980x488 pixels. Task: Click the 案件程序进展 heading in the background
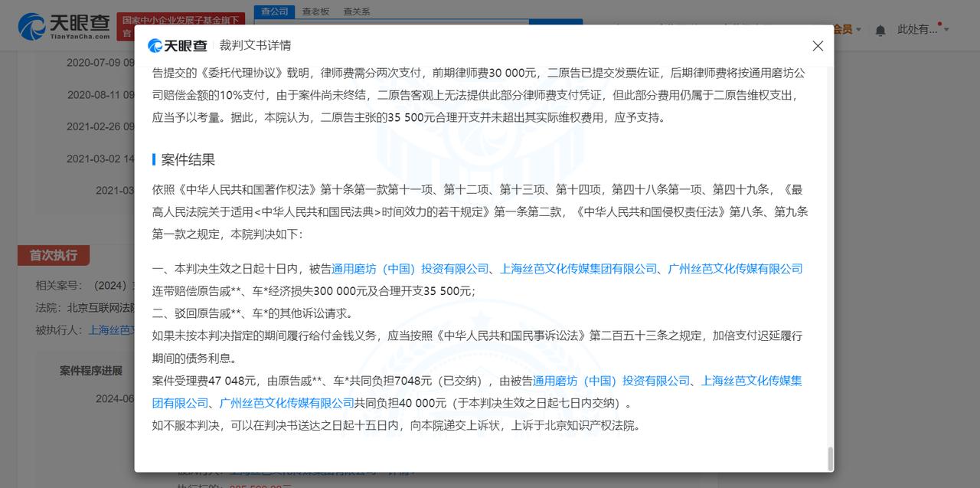pos(91,371)
